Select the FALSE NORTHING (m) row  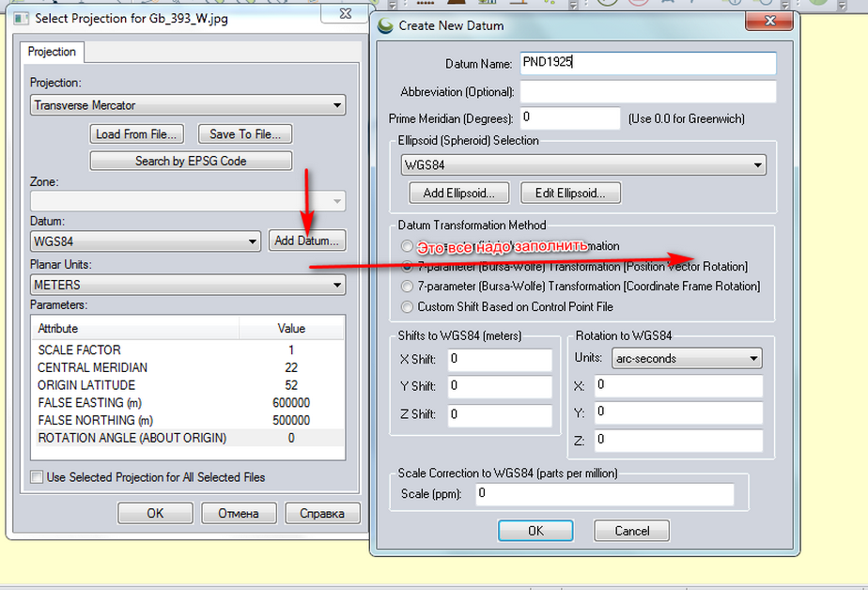pos(188,421)
